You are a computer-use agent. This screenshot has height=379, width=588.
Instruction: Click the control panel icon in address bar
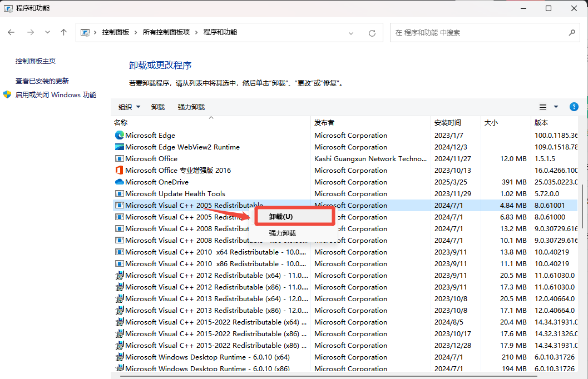tap(86, 33)
